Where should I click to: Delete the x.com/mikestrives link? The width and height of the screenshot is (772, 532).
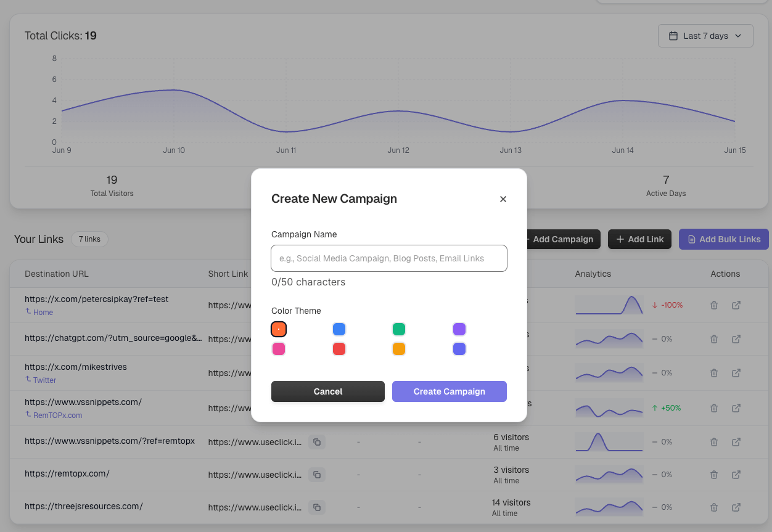pyautogui.click(x=713, y=372)
